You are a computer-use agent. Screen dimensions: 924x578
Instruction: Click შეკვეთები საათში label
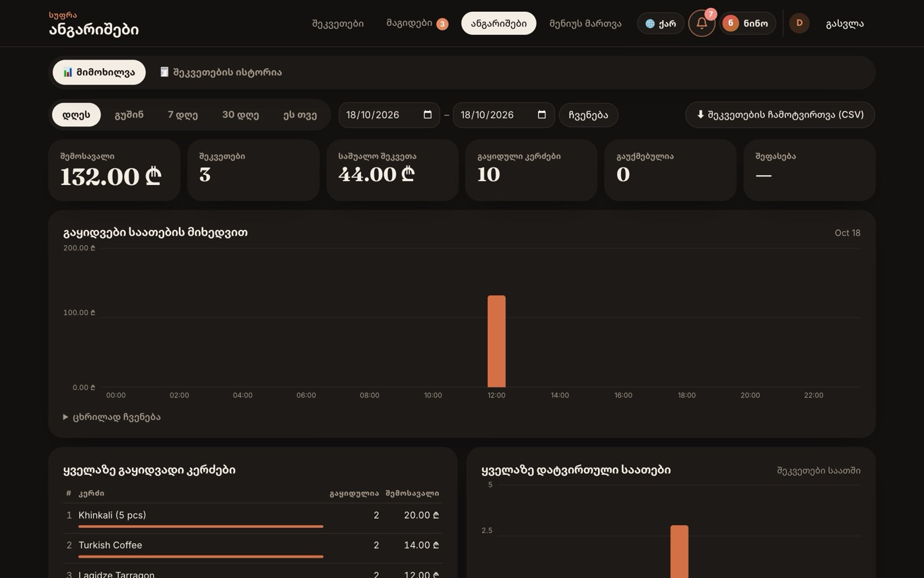point(819,471)
